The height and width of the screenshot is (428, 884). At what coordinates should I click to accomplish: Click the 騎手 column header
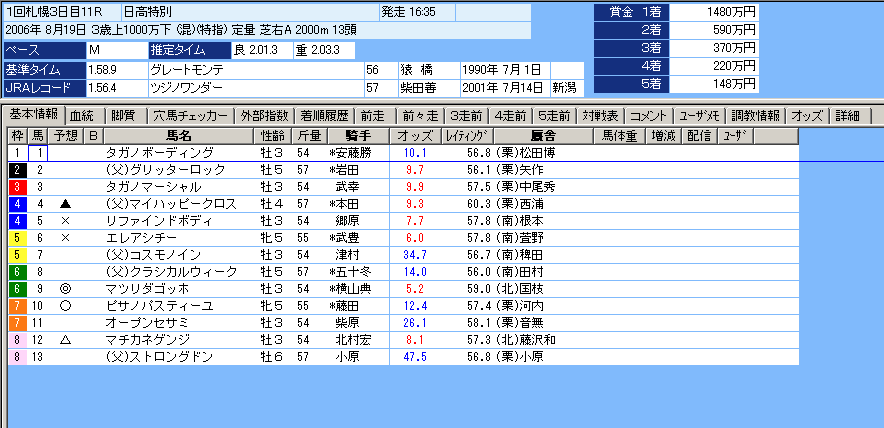tap(357, 135)
